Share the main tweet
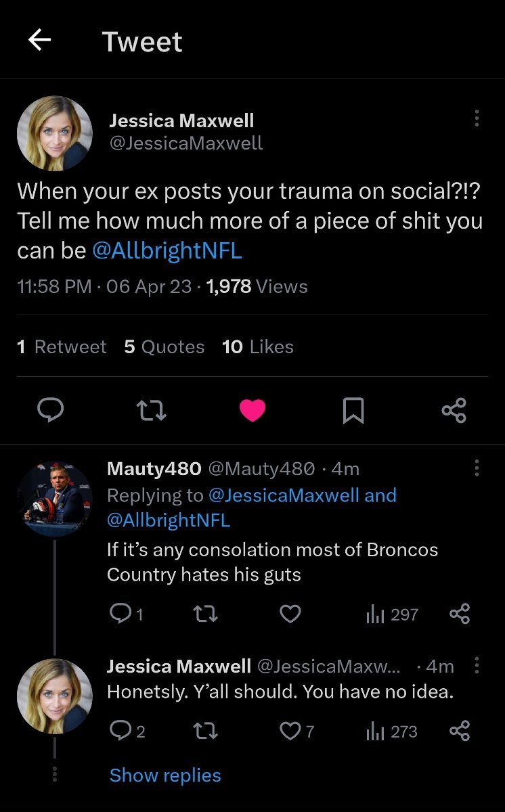Screen dimensions: 505x812 [x=454, y=410]
